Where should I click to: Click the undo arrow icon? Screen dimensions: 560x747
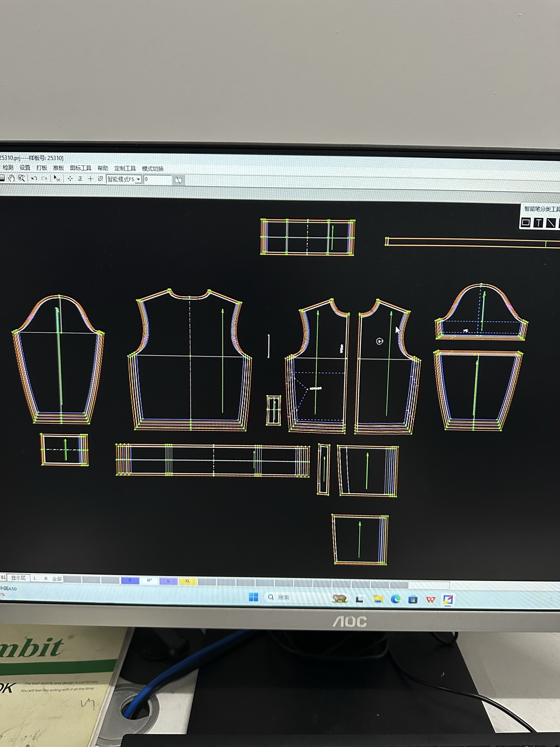tap(34, 178)
